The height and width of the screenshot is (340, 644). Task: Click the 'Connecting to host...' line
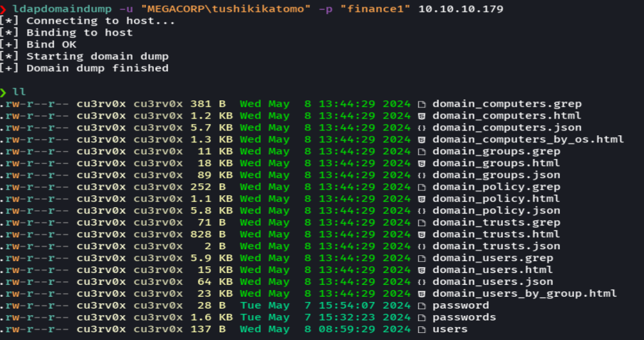87,21
